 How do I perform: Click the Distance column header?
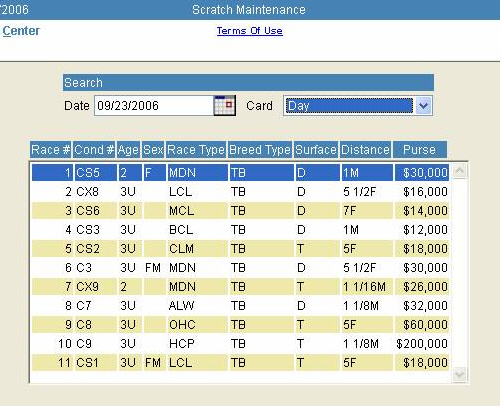[365, 150]
